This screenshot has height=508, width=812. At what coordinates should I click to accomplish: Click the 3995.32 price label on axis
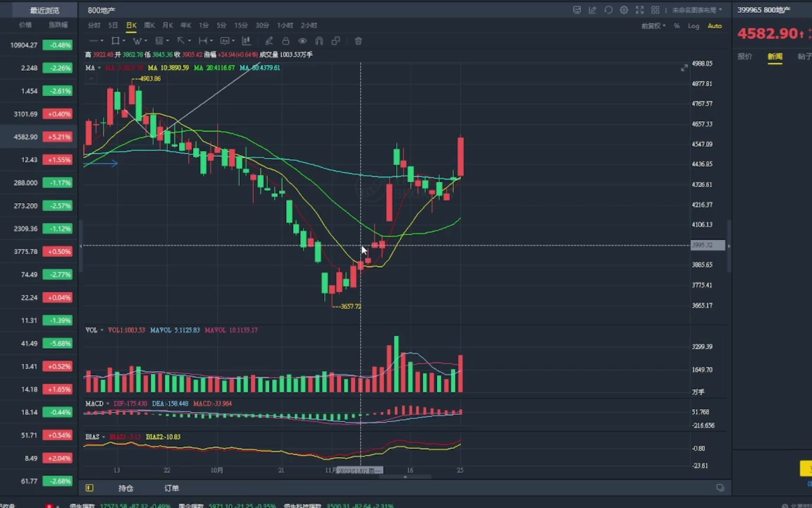click(708, 245)
